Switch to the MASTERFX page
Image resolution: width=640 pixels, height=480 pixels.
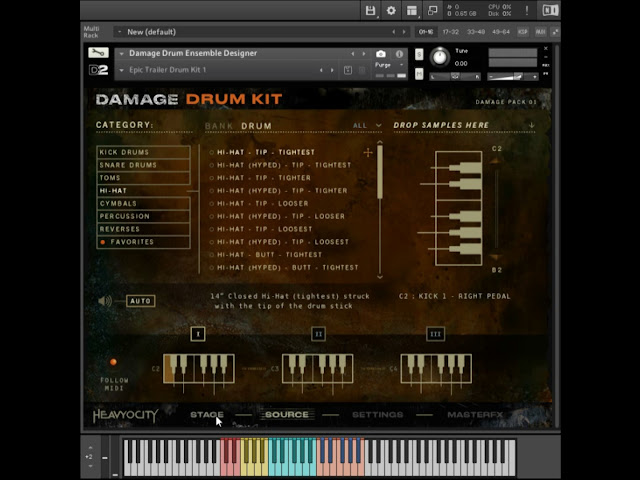[x=475, y=415]
